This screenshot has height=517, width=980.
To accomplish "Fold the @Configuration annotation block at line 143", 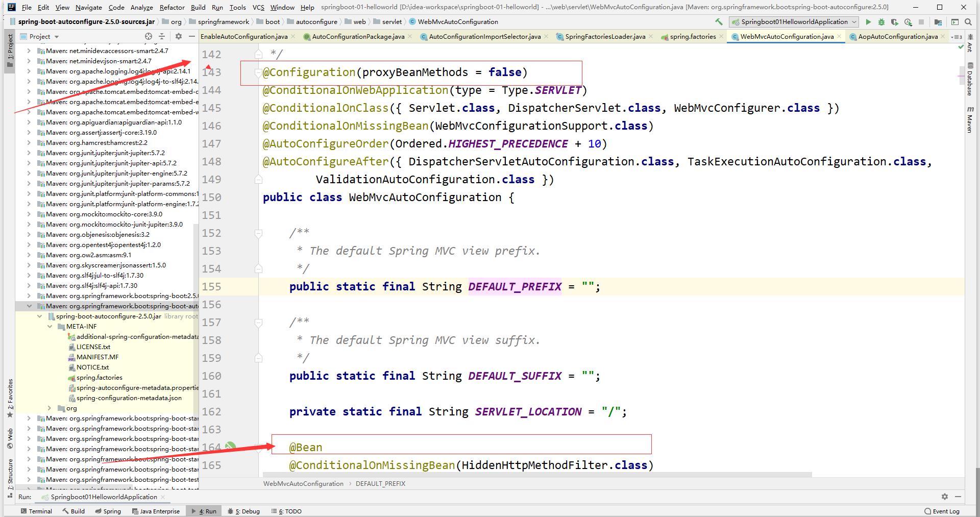I will [258, 72].
